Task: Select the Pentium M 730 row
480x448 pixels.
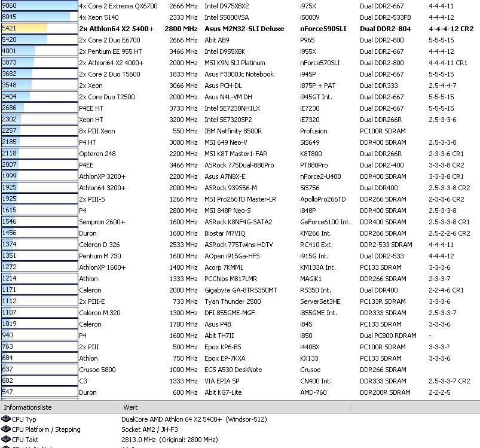Action: pyautogui.click(x=240, y=255)
